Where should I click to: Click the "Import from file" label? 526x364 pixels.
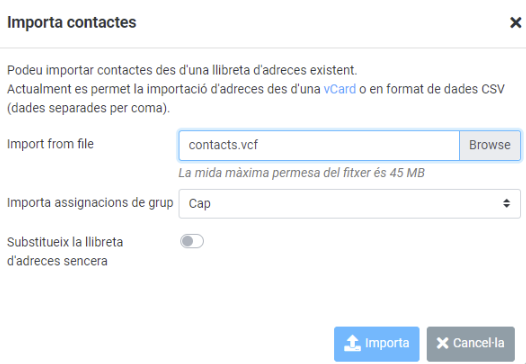coord(50,144)
